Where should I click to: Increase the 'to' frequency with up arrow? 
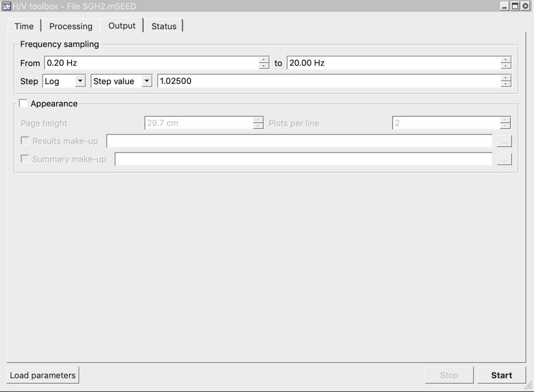tap(506, 60)
